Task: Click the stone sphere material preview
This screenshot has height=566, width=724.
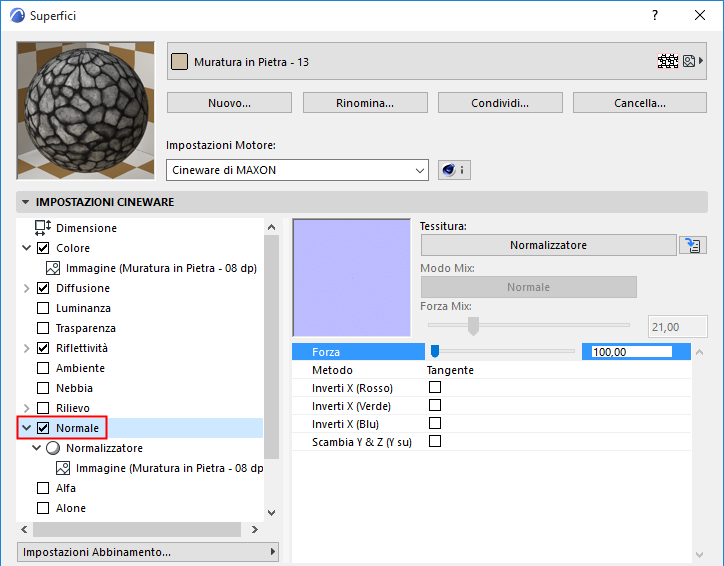Action: (85, 110)
